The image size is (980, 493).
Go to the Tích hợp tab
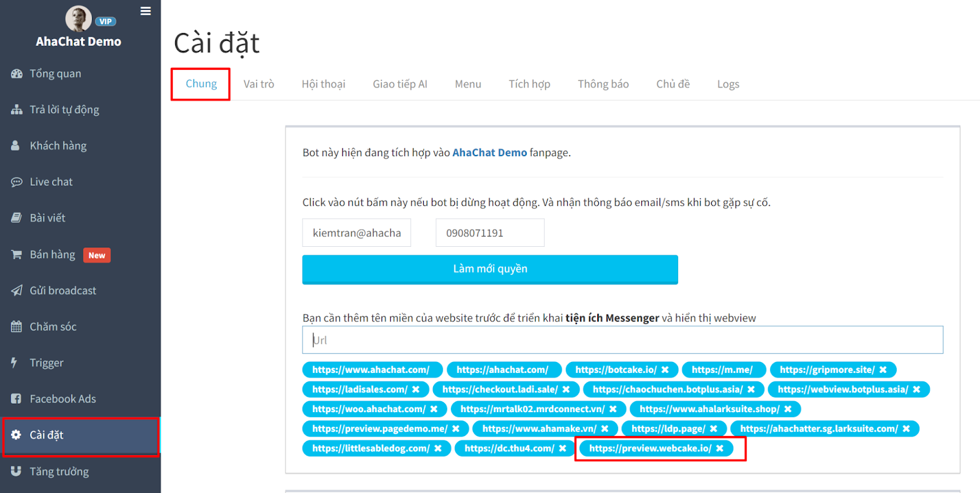(529, 84)
